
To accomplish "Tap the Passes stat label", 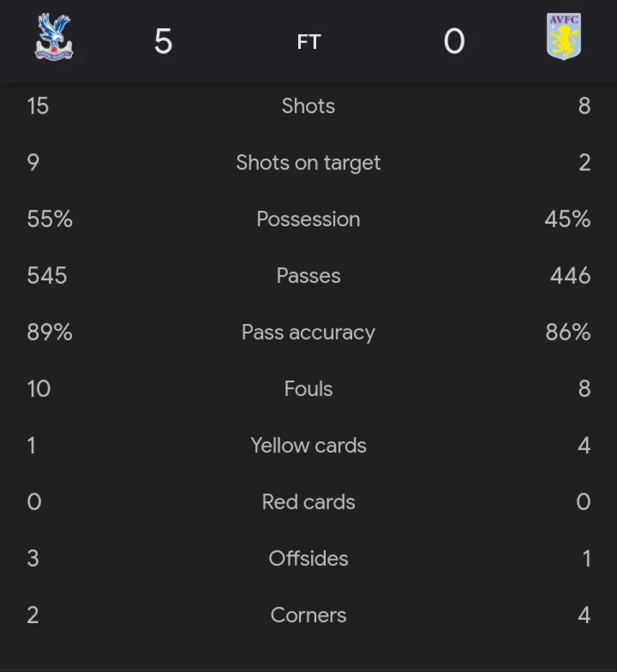I will coord(308,276).
